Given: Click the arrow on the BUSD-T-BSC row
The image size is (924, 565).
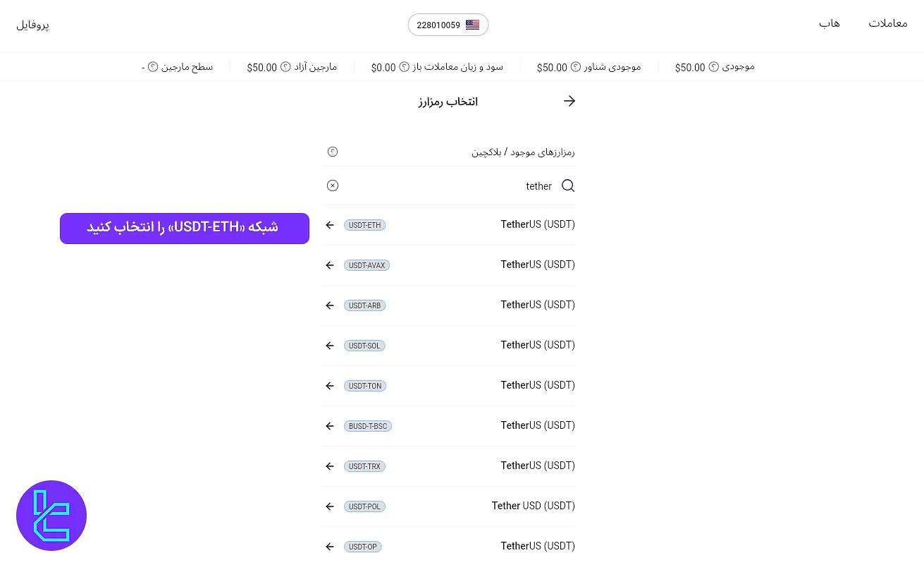Looking at the screenshot, I should tap(329, 426).
